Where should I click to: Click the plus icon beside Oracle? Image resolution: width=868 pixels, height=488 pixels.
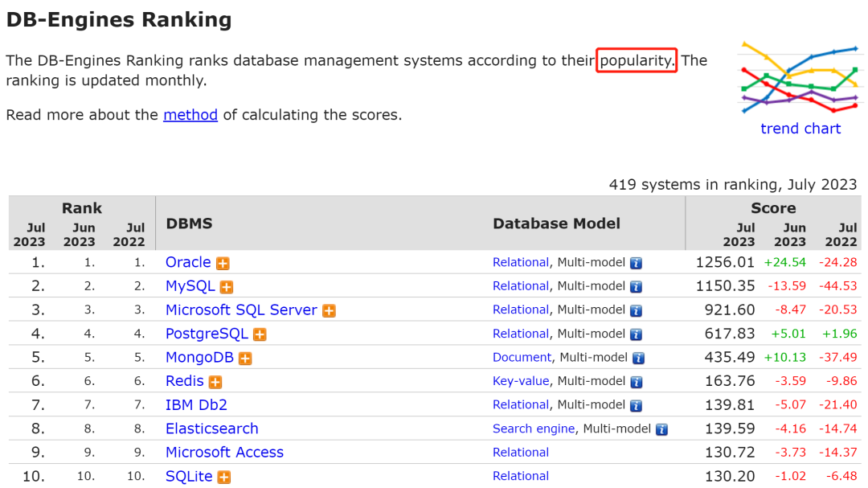coord(223,263)
